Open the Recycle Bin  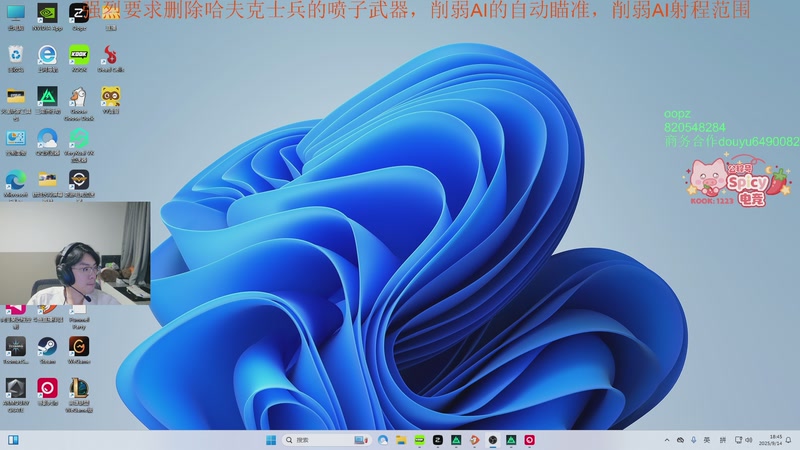coord(16,58)
